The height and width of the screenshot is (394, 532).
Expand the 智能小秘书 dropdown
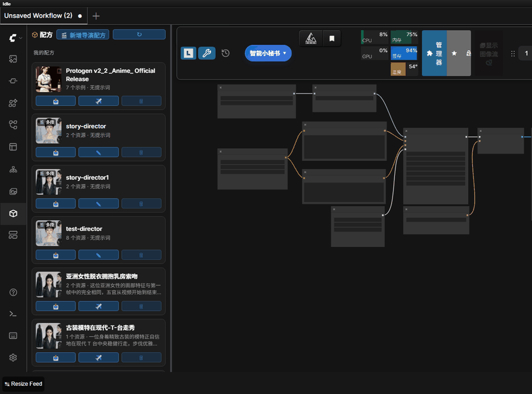[x=268, y=53]
